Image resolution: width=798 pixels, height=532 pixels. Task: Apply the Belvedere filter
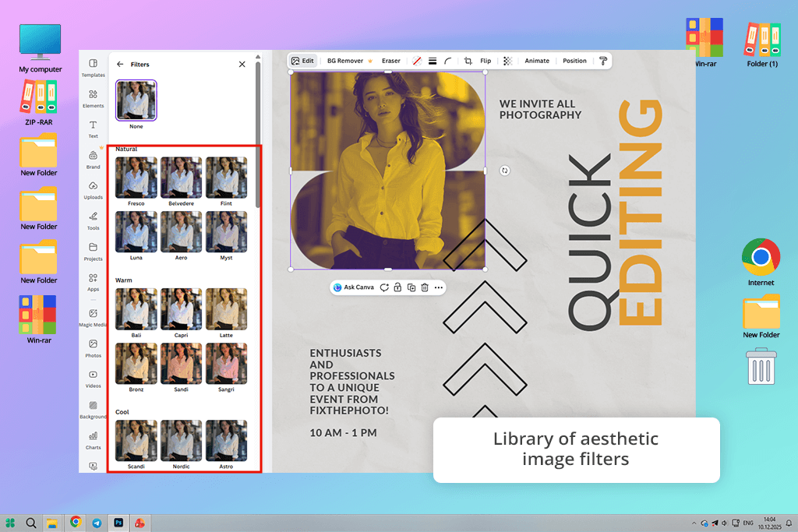[181, 178]
